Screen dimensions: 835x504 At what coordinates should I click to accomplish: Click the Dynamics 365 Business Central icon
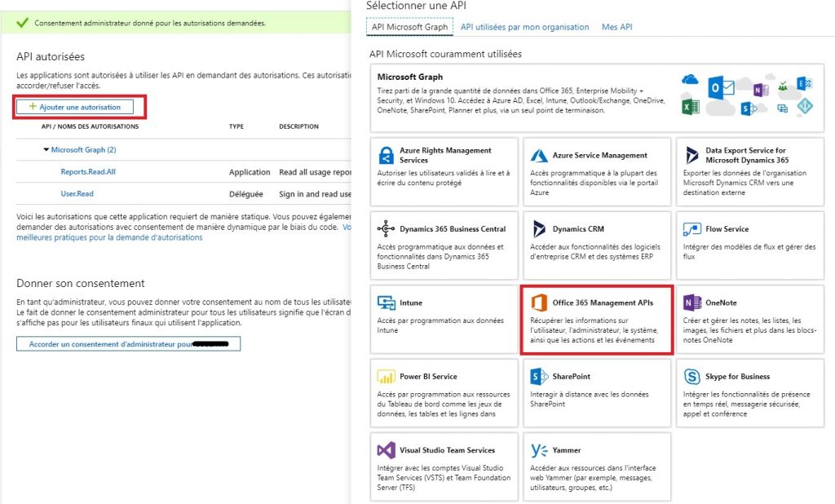pos(386,228)
